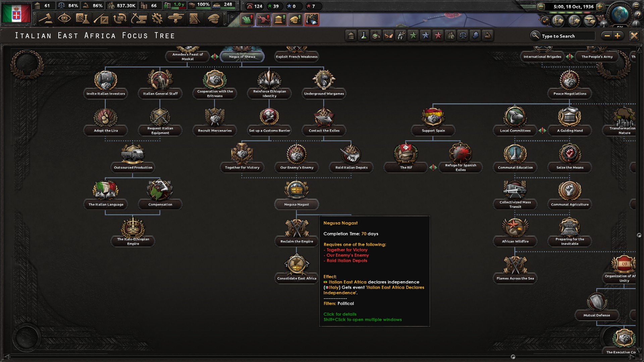The image size is (644, 362).
Task: Close the focus tree window
Action: point(634,36)
